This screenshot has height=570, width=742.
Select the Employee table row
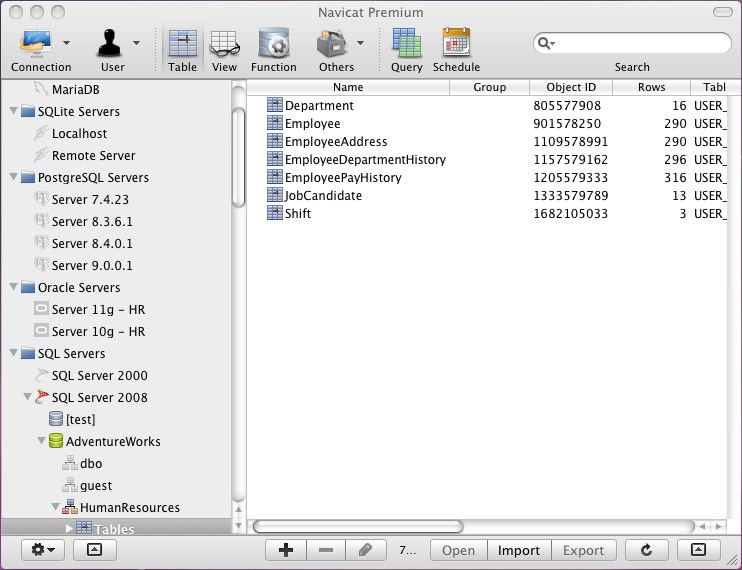tap(486, 123)
